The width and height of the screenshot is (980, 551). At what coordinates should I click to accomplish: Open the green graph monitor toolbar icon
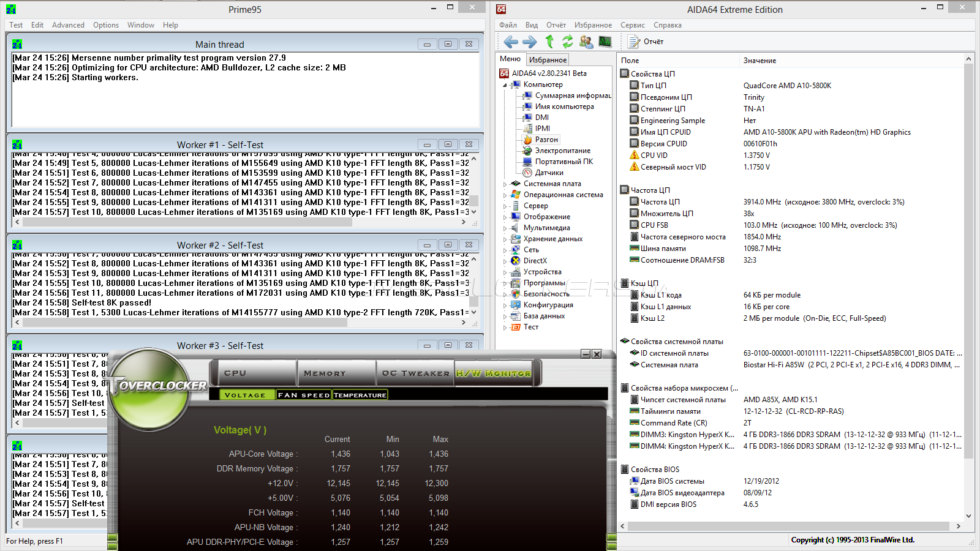tap(605, 42)
